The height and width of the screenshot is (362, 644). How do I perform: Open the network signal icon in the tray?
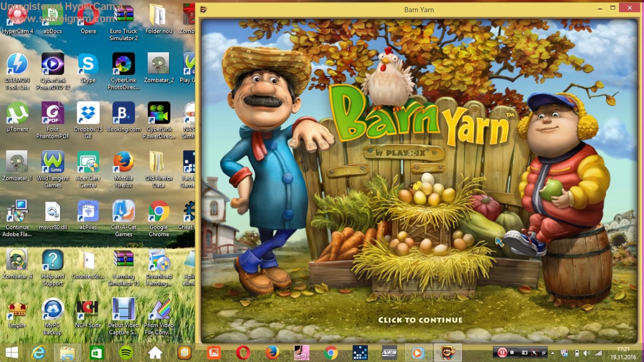[599, 353]
